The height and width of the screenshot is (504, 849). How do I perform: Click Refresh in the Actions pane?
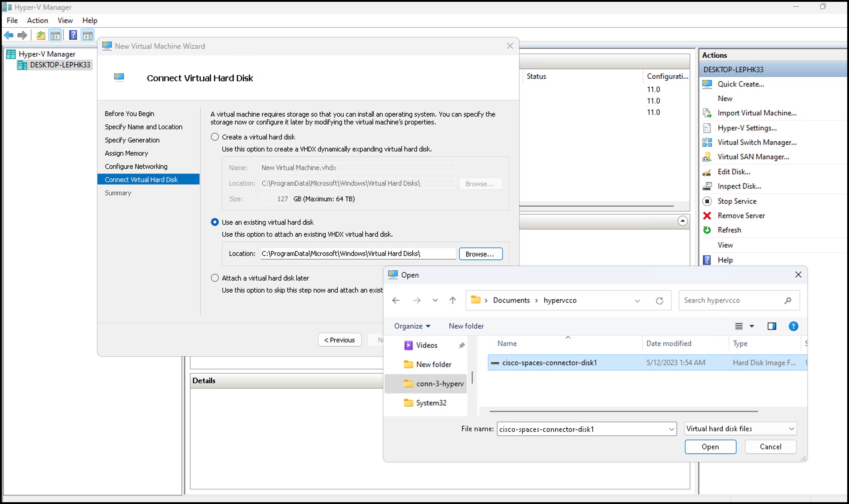tap(730, 230)
